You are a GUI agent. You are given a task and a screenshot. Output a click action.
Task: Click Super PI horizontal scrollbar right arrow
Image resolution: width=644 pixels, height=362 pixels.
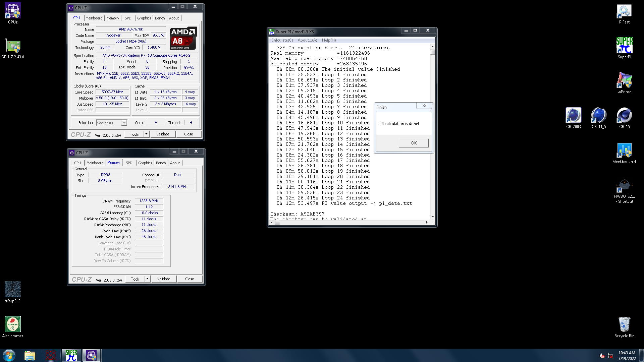(x=427, y=222)
